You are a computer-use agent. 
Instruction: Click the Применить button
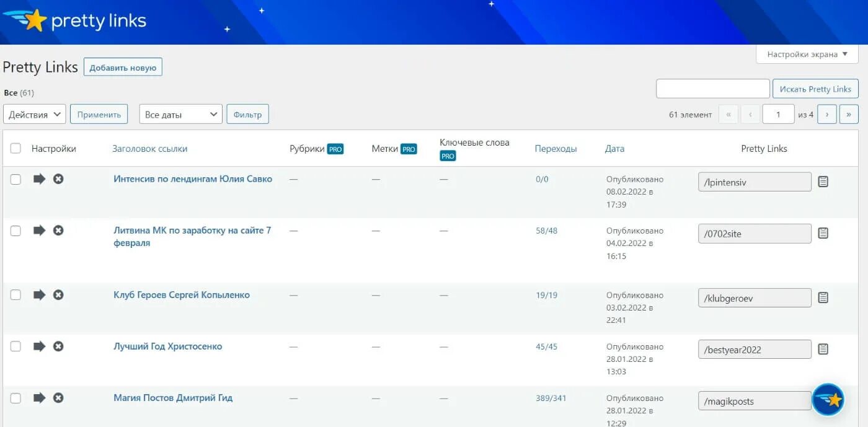click(99, 114)
